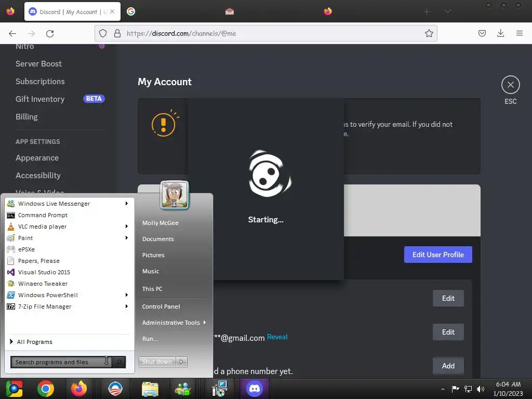This screenshot has width=532, height=399.
Task: Expand 7-Zip File Manager jump list arrow
Action: (x=127, y=307)
